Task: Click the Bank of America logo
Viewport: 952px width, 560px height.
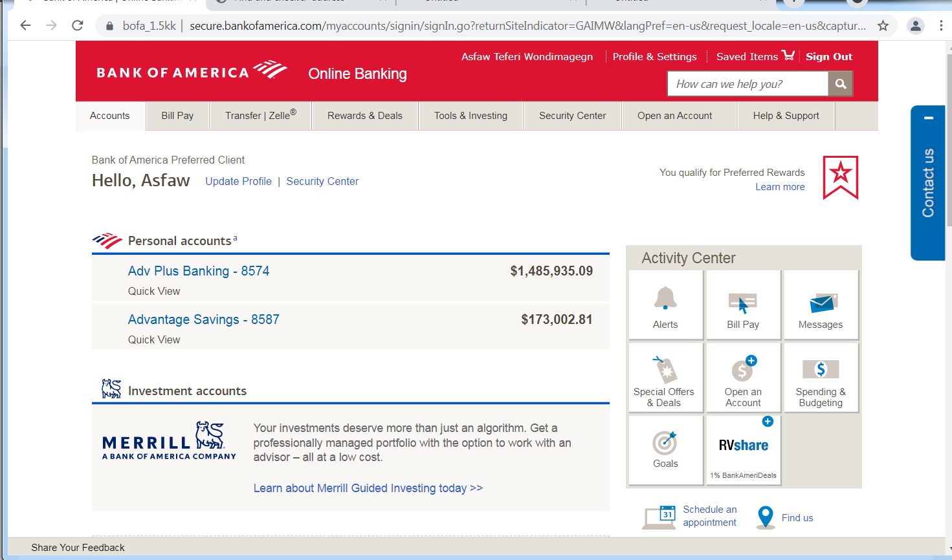Action: coord(192,70)
